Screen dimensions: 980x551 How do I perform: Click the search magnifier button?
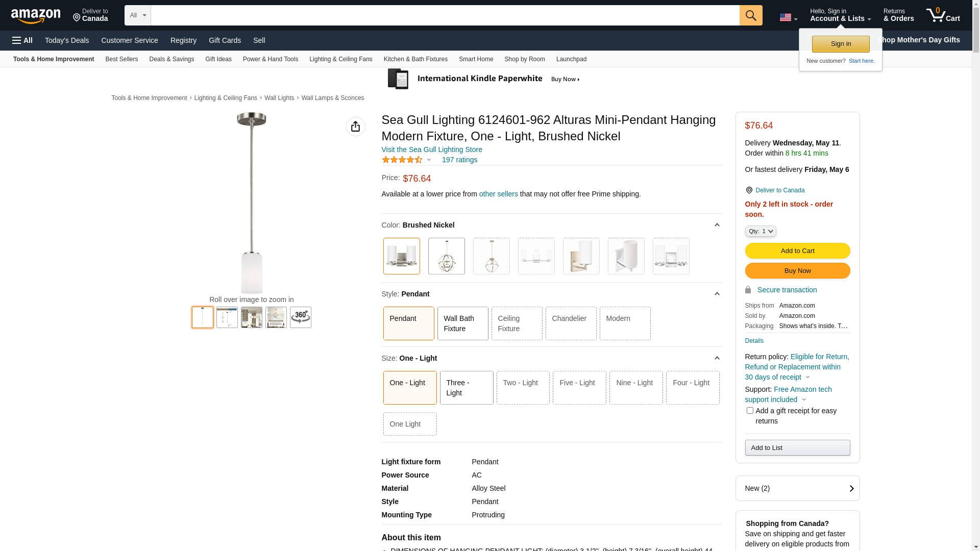point(750,15)
